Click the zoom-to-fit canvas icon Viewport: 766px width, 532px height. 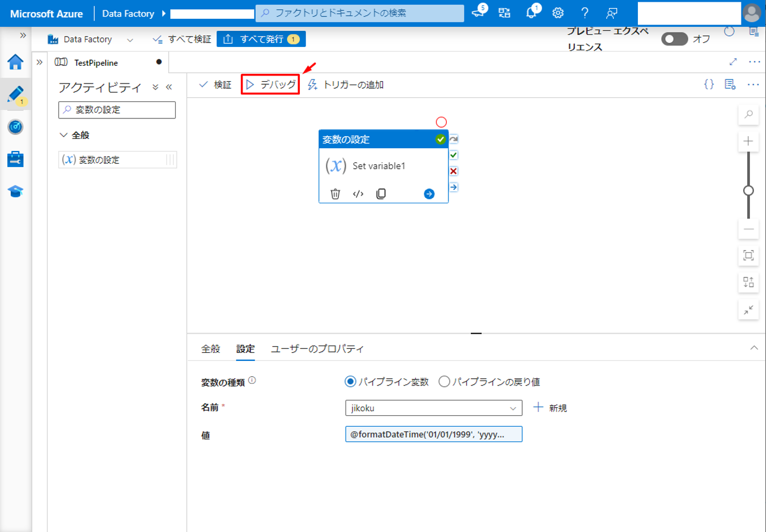(748, 256)
